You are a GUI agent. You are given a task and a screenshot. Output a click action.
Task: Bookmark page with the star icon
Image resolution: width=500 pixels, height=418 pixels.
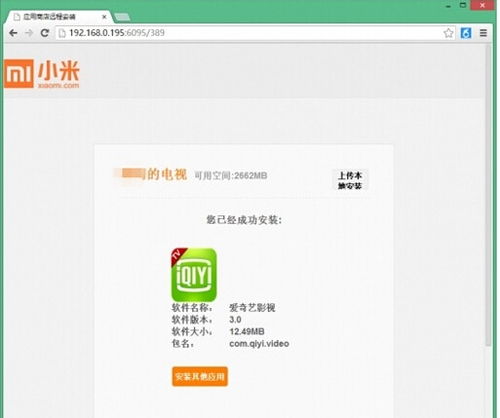449,33
